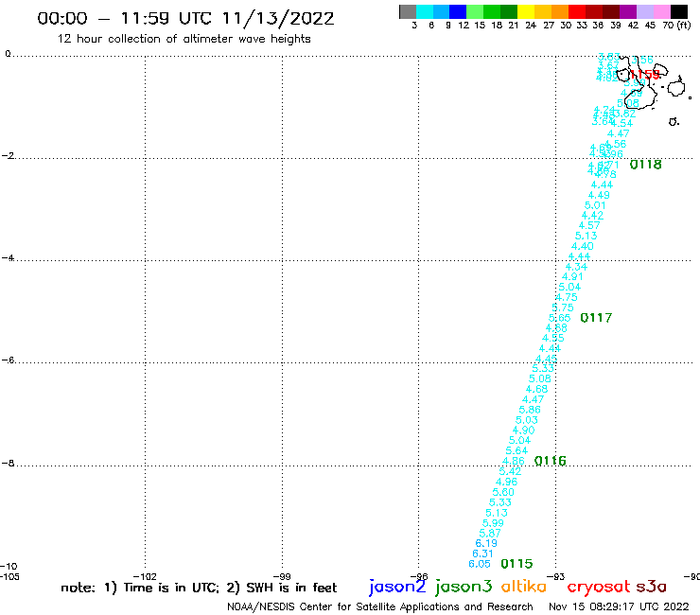Click the 5.08 value just below latitude -6
This screenshot has width=700, height=615.
(x=540, y=378)
